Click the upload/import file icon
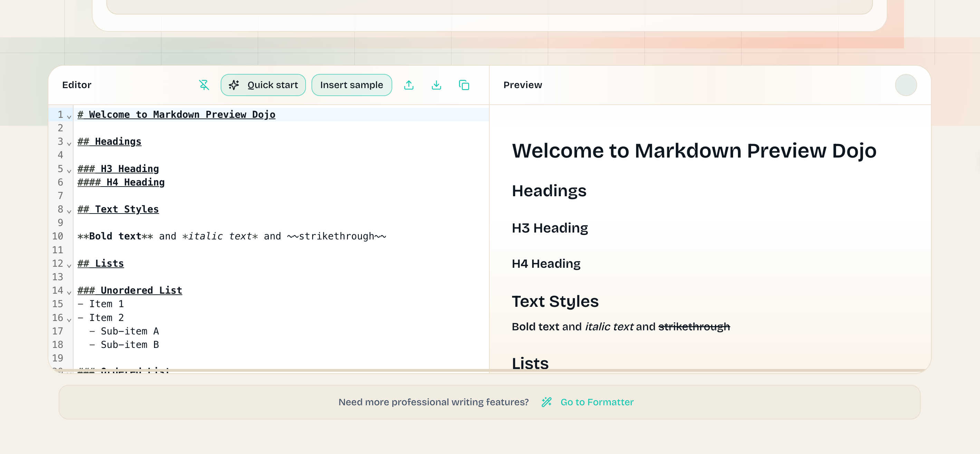 (409, 85)
